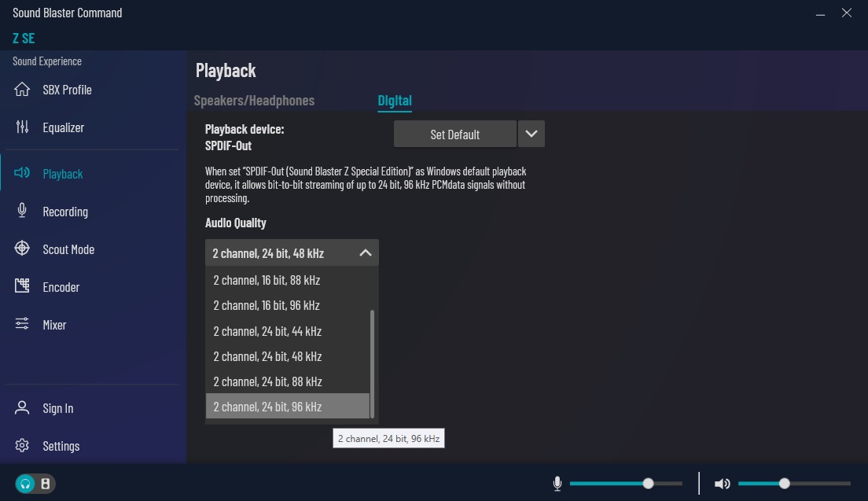Choose 2 channel, 24 bit, 48 kHz option in list

click(x=287, y=356)
